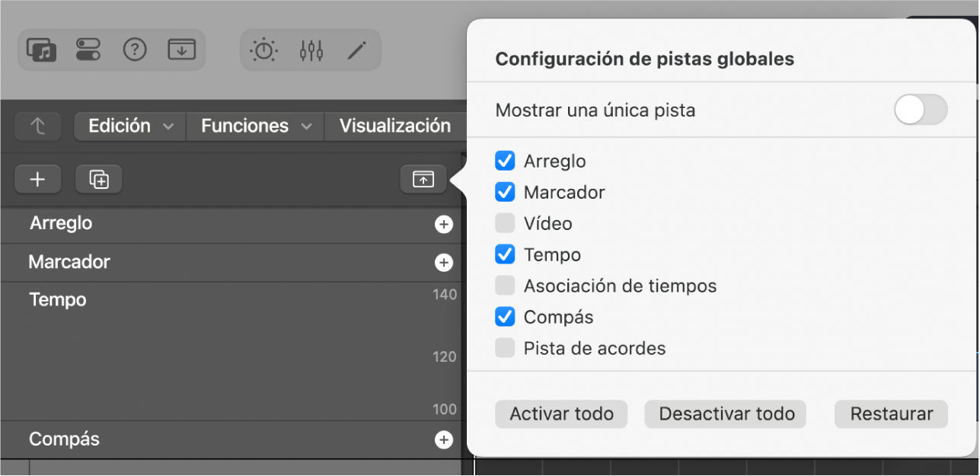Image resolution: width=980 pixels, height=476 pixels.
Task: Enable Pista de acordes checkbox
Action: point(505,349)
